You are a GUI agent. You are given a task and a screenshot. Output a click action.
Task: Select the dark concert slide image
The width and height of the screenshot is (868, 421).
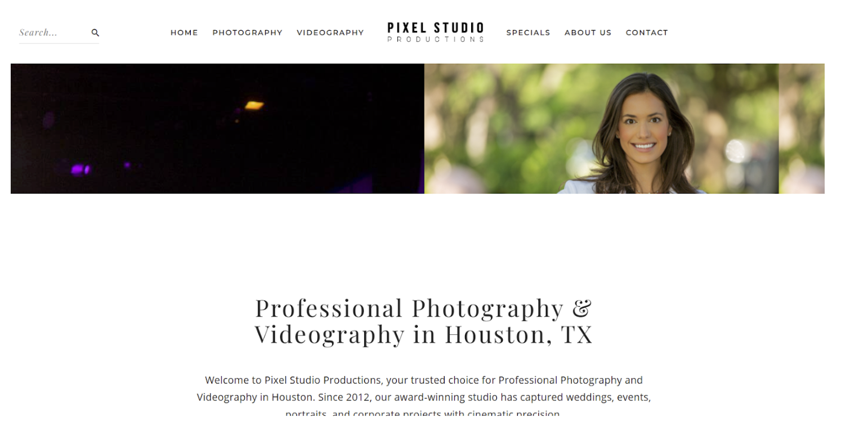(217, 128)
